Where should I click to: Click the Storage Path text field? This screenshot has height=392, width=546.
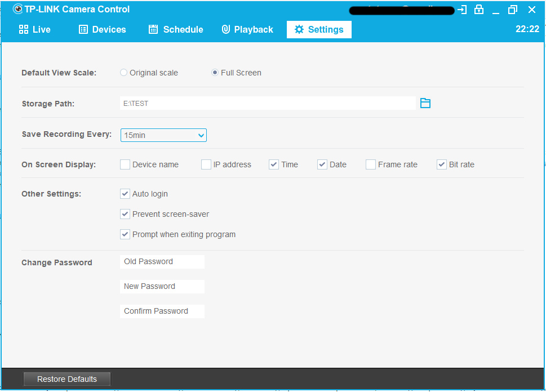coord(268,103)
